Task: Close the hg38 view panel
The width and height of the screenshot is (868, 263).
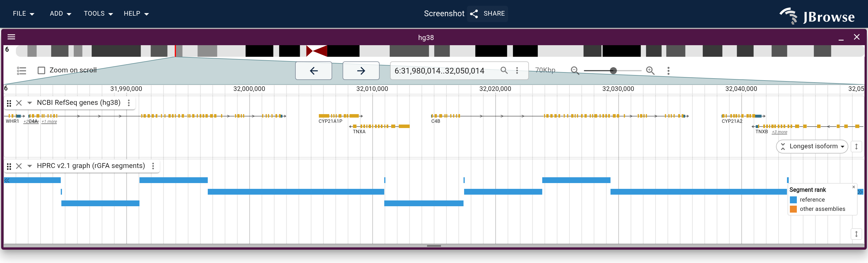Action: point(856,37)
